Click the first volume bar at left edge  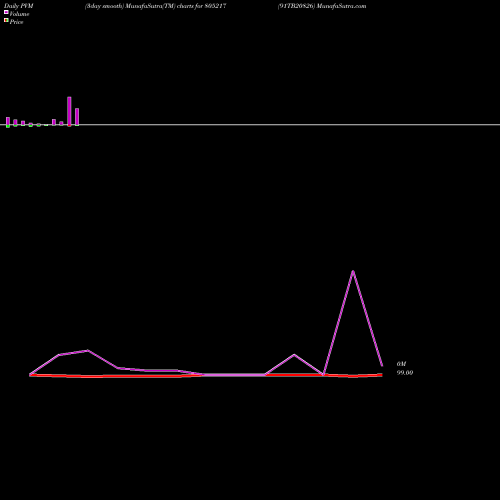[x=8, y=122]
